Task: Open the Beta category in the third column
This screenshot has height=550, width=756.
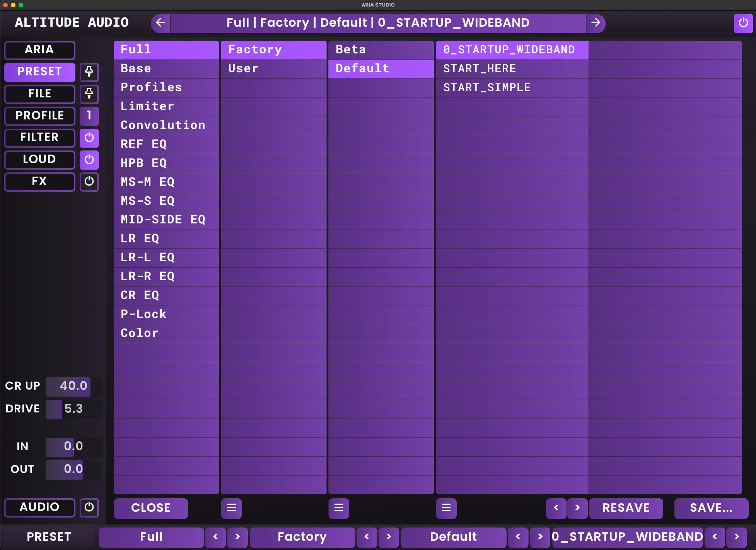Action: coord(381,49)
